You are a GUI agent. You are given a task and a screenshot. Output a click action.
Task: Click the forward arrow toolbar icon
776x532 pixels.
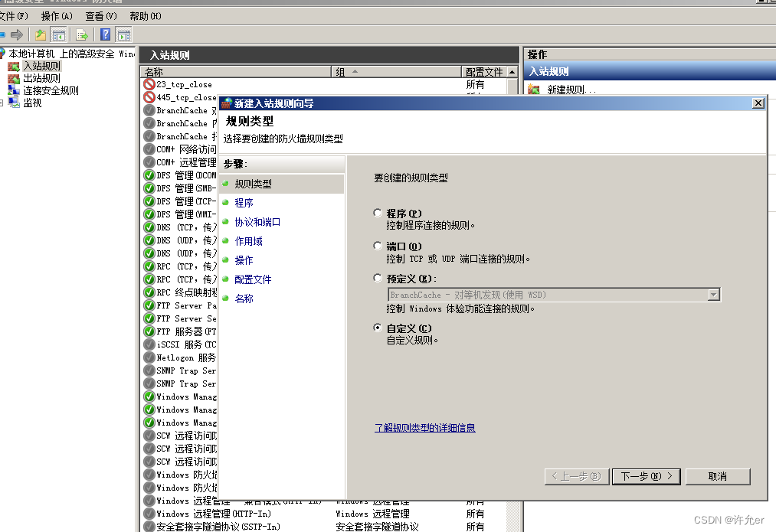[17, 35]
